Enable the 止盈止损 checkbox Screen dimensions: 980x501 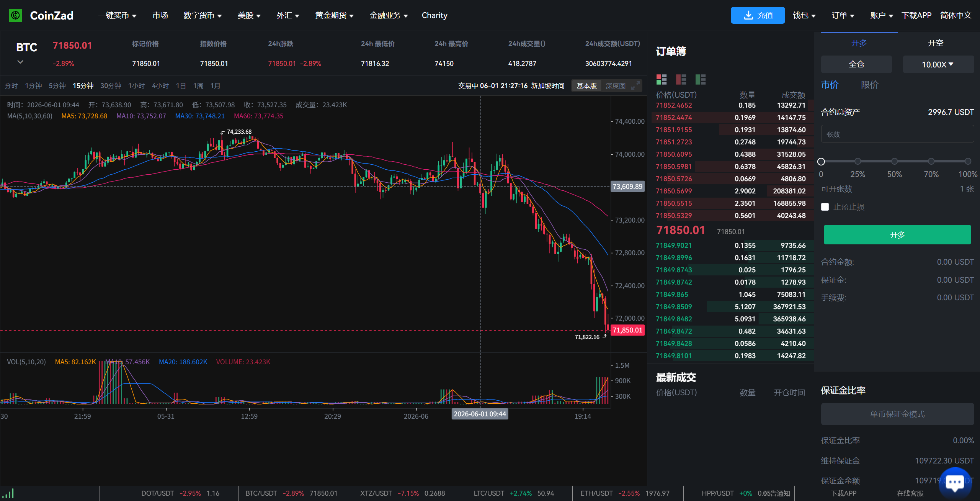[x=825, y=207]
